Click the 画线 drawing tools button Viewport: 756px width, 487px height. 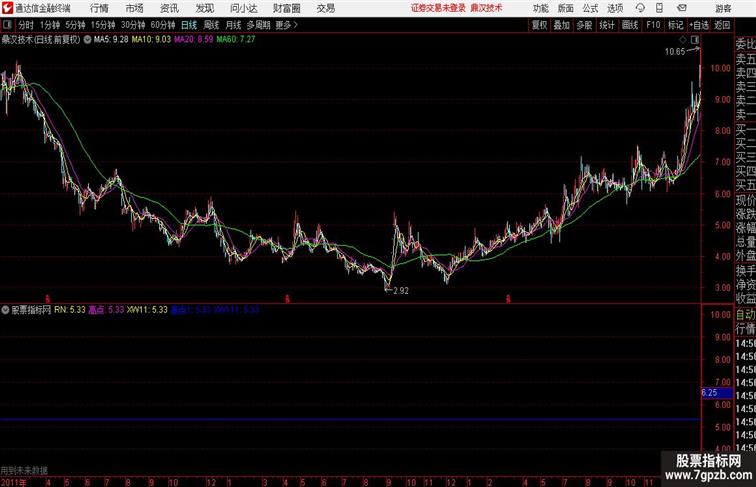point(630,25)
